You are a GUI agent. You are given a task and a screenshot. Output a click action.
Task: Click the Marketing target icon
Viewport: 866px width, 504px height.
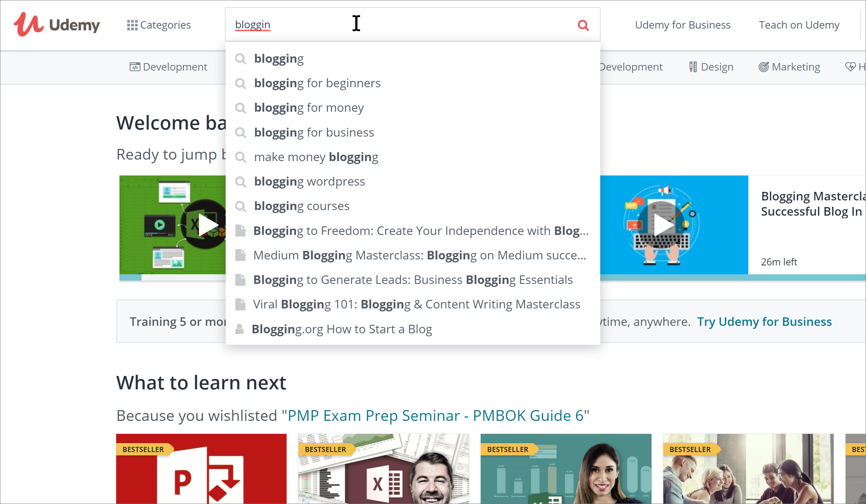pyautogui.click(x=764, y=67)
